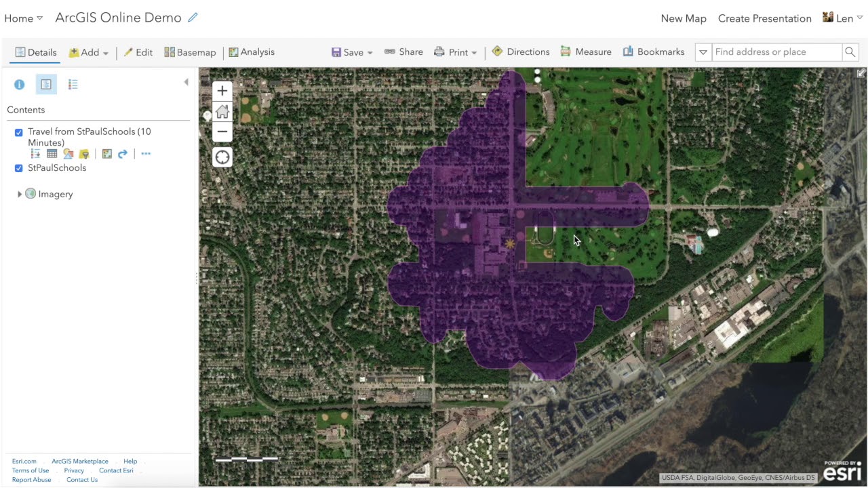The width and height of the screenshot is (868, 488).
Task: Open more options for Travel layer
Action: [x=146, y=154]
